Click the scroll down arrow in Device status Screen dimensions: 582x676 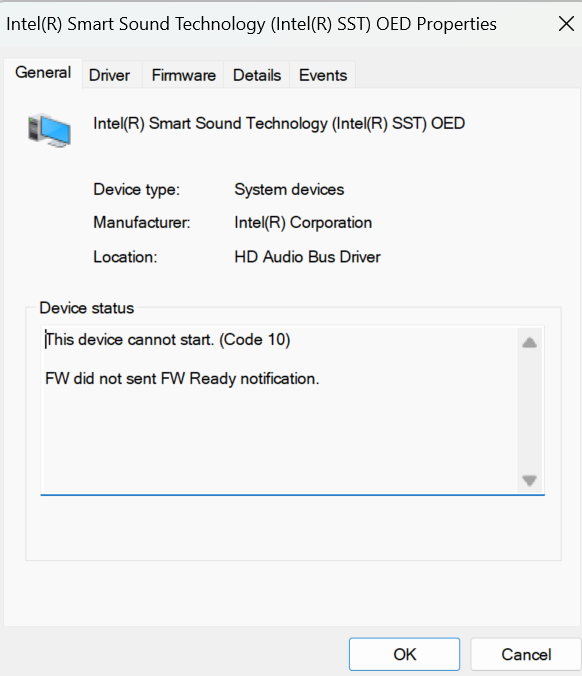(x=529, y=480)
